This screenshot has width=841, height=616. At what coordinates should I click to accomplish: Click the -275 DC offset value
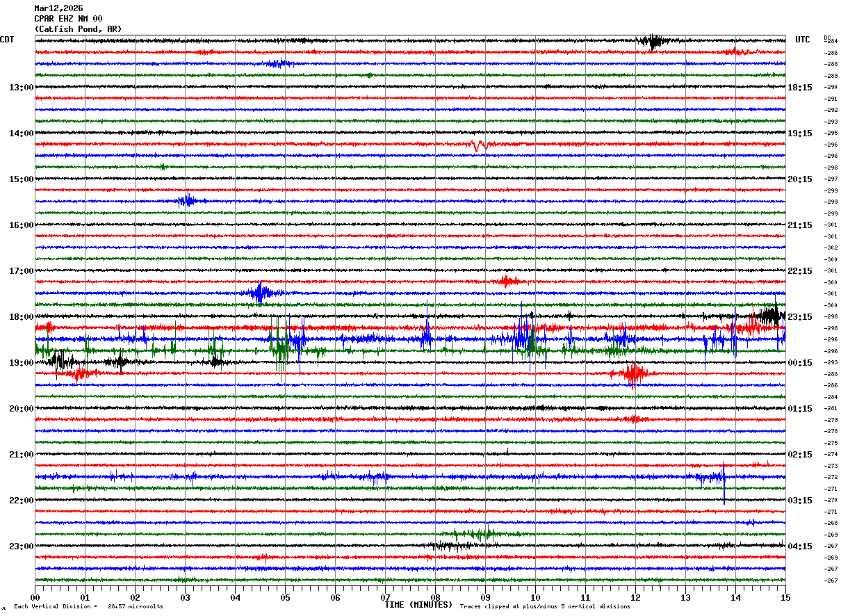point(831,443)
